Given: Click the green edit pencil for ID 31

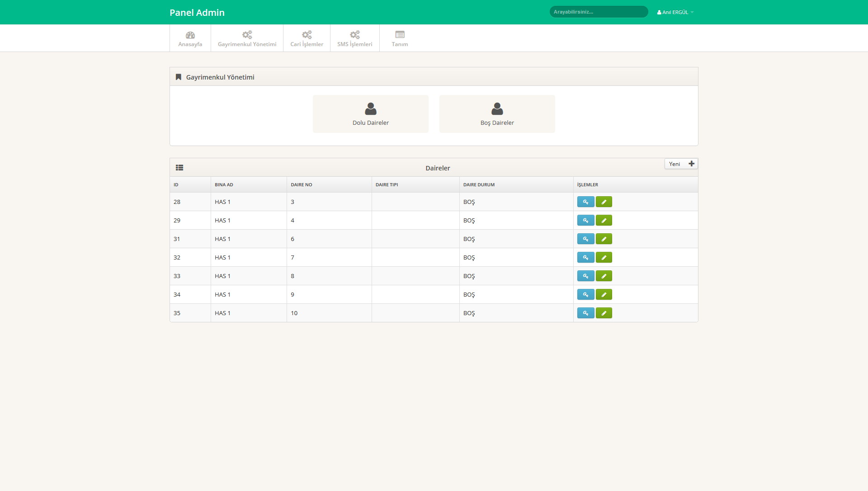Looking at the screenshot, I should (x=604, y=239).
